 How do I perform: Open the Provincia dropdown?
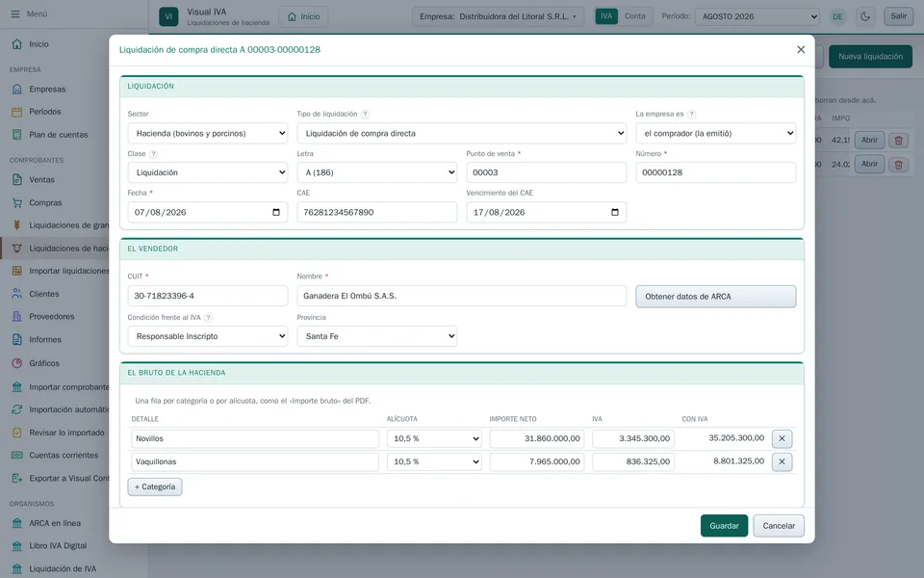click(x=377, y=336)
